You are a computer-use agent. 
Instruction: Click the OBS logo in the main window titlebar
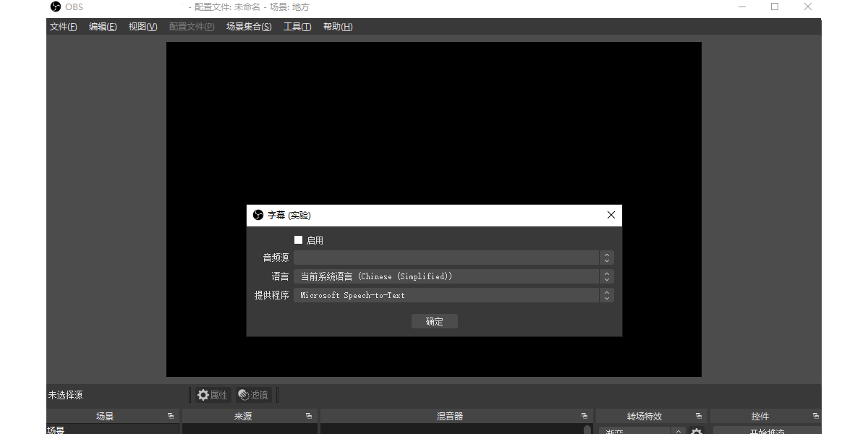[55, 7]
